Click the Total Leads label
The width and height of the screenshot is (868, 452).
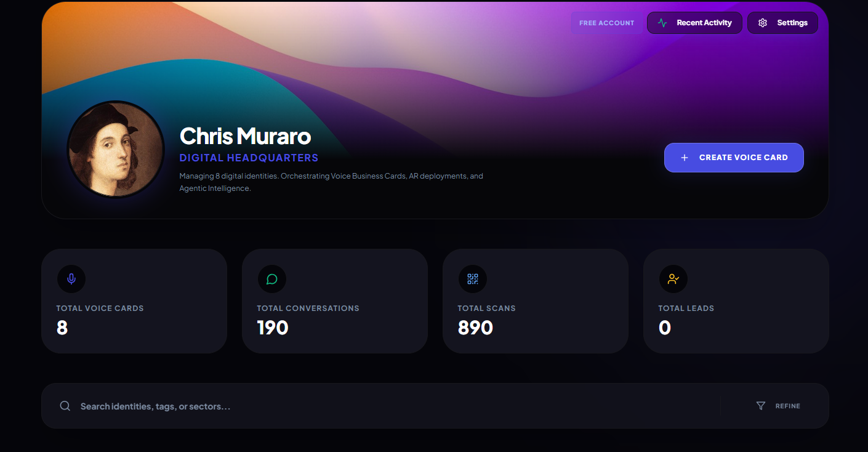pos(686,308)
